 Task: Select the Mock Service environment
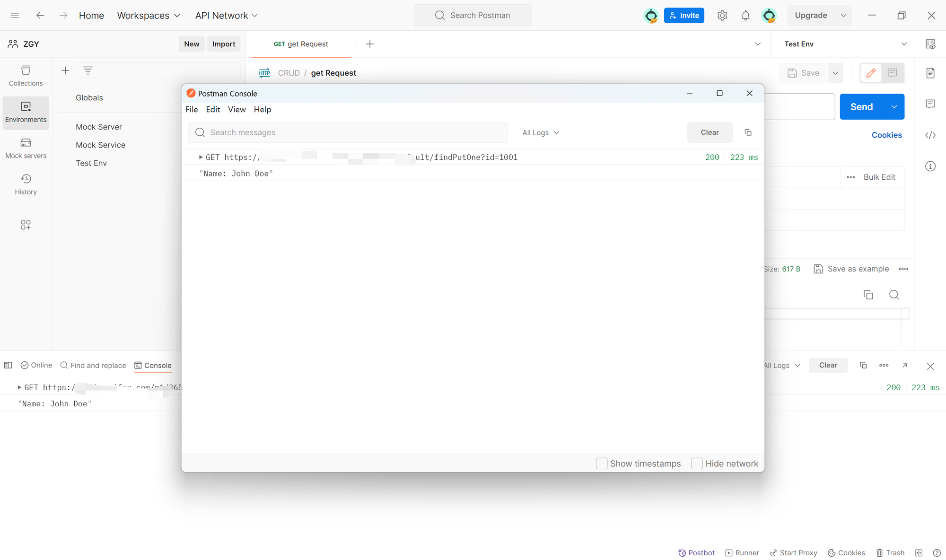[x=100, y=145]
